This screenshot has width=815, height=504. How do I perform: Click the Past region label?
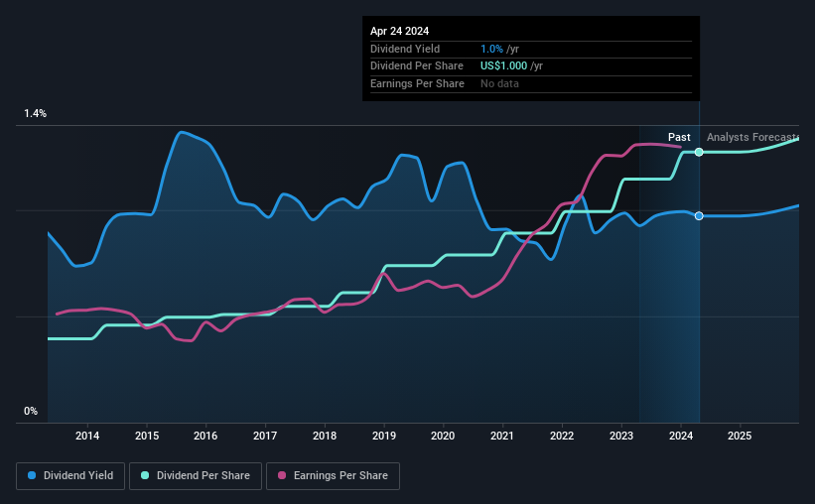point(679,137)
